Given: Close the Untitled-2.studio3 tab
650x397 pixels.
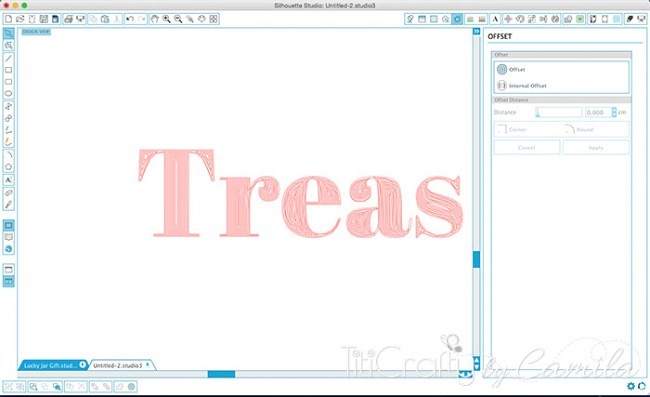Looking at the screenshot, I should point(147,365).
